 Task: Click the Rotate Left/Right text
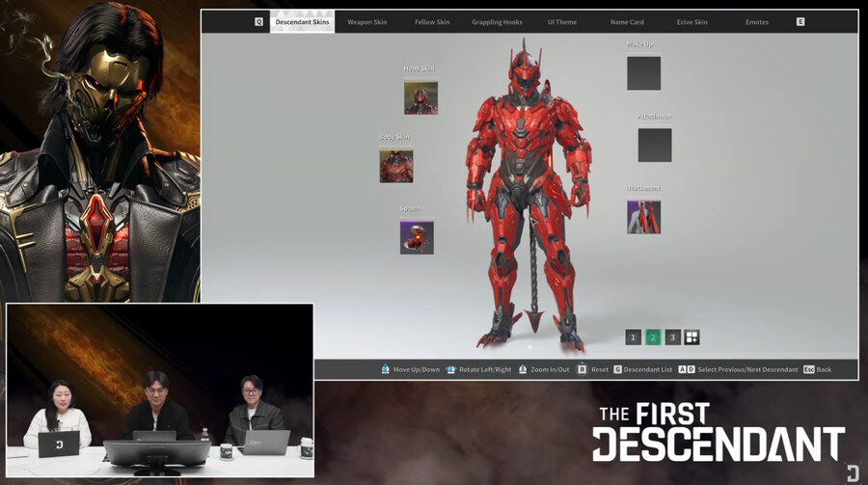coord(485,370)
